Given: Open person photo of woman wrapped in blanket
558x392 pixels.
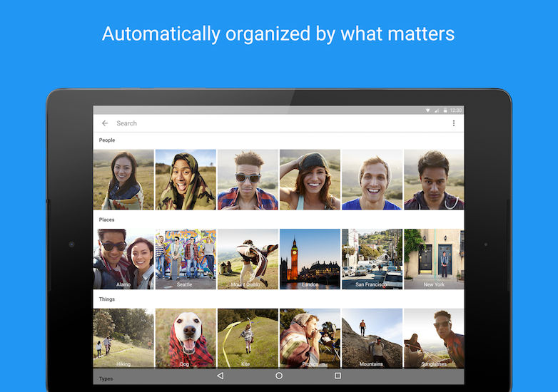Looking at the screenshot, I should pos(123,180).
